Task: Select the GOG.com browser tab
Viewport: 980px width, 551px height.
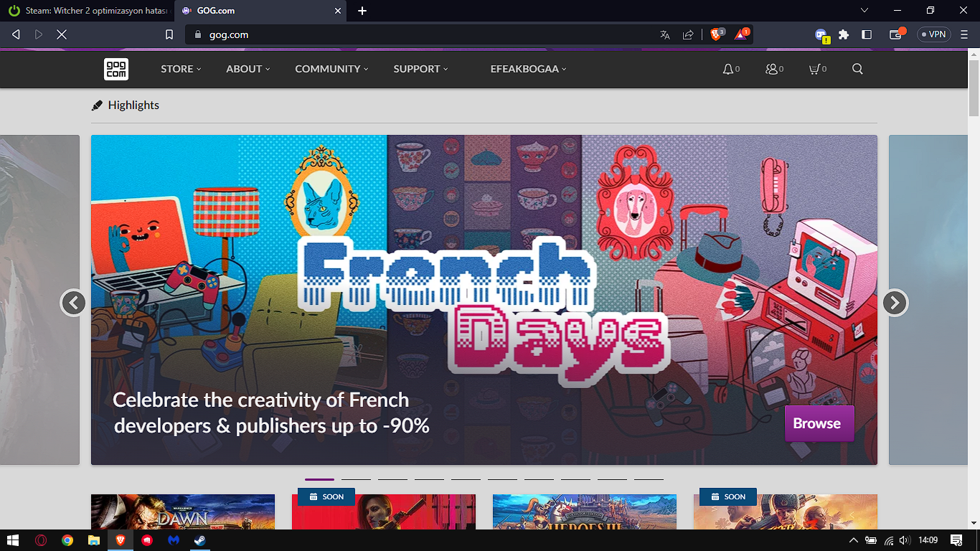Action: coord(260,11)
